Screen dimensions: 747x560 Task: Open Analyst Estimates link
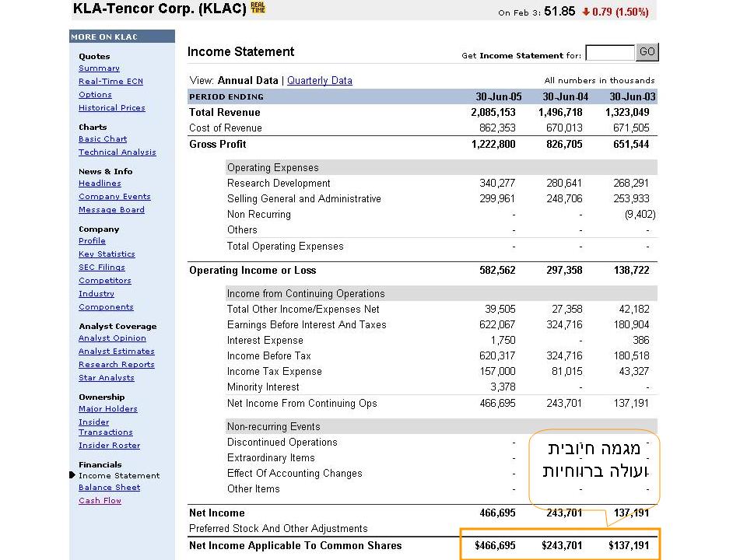[x=117, y=352]
